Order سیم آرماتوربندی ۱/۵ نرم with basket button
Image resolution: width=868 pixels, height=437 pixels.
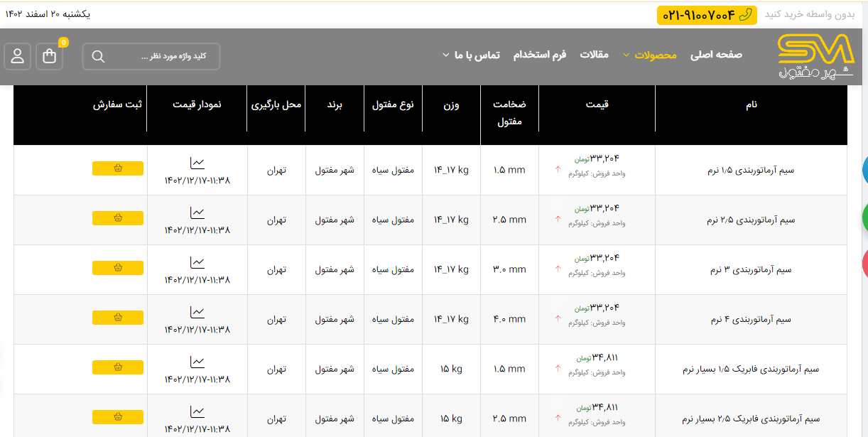click(118, 168)
